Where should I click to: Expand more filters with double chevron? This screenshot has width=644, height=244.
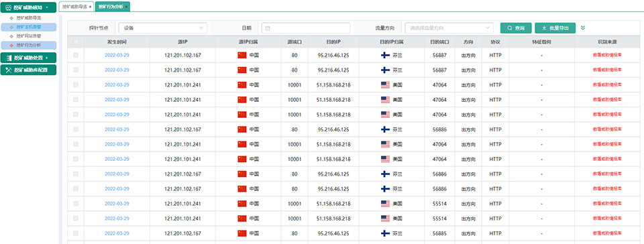(x=583, y=28)
